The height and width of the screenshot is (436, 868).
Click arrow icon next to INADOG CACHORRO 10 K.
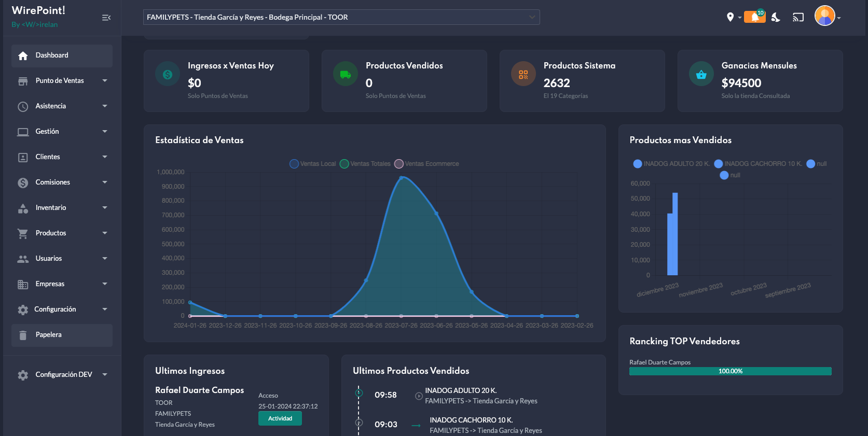(x=416, y=425)
